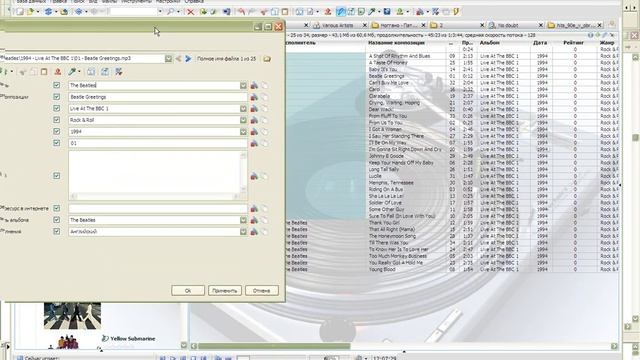The image size is (640, 360).
Task: Click the Отмена button
Action: (262, 291)
